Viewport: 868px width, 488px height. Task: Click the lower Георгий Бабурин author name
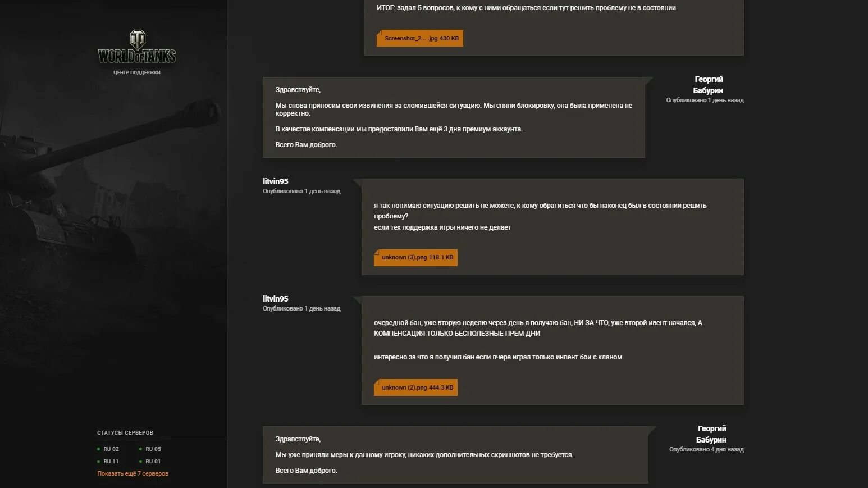711,434
